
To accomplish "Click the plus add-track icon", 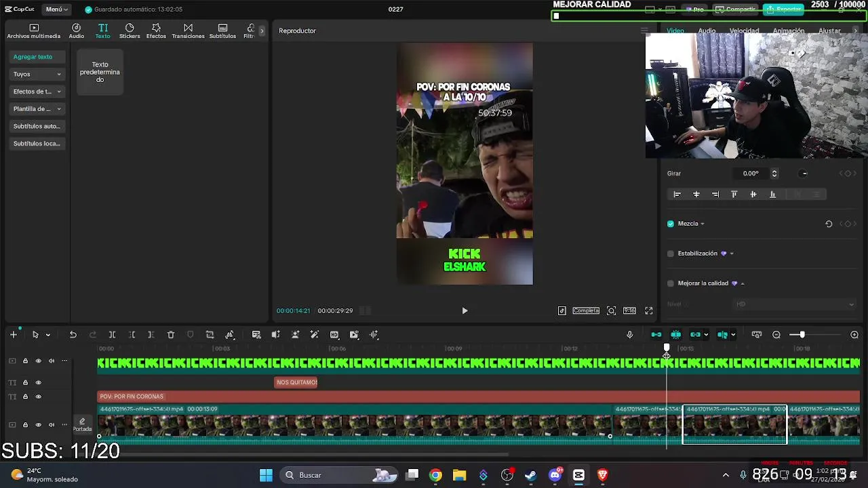I will tap(13, 335).
